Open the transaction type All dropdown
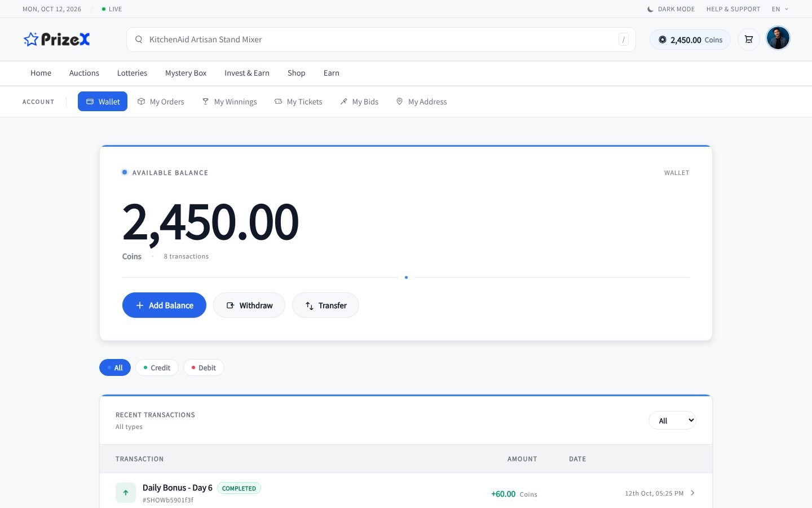Image resolution: width=812 pixels, height=508 pixels. click(673, 421)
